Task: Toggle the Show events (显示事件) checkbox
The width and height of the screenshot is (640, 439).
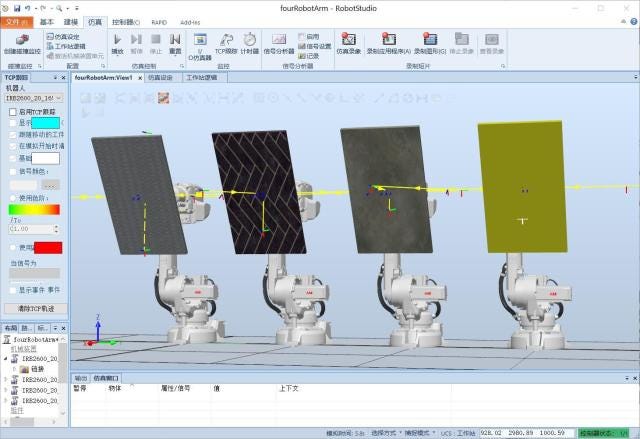Action: pyautogui.click(x=13, y=290)
